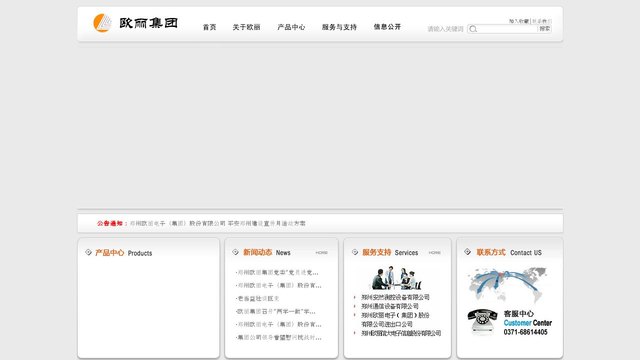Click the MORE link in News panel
This screenshot has width=640, height=360.
click(x=322, y=253)
